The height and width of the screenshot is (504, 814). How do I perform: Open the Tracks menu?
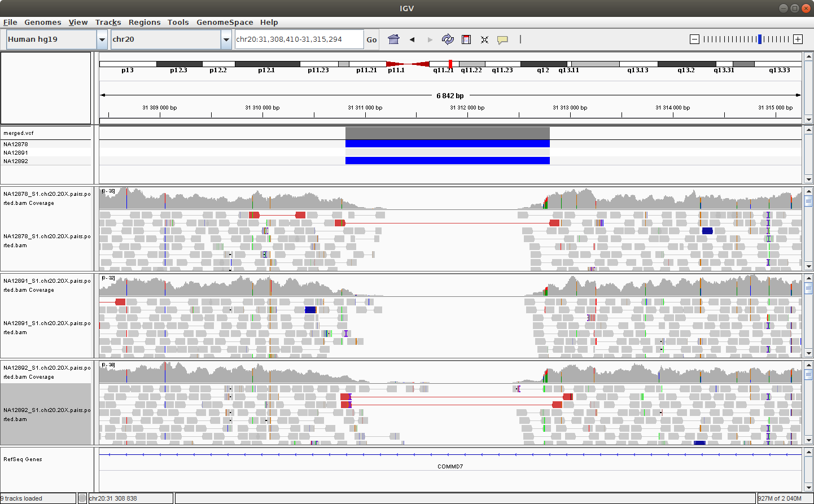(x=108, y=23)
